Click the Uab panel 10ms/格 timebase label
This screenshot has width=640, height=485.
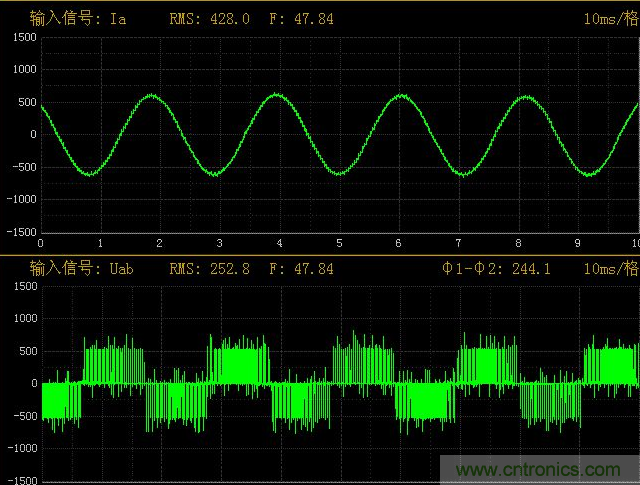click(611, 269)
